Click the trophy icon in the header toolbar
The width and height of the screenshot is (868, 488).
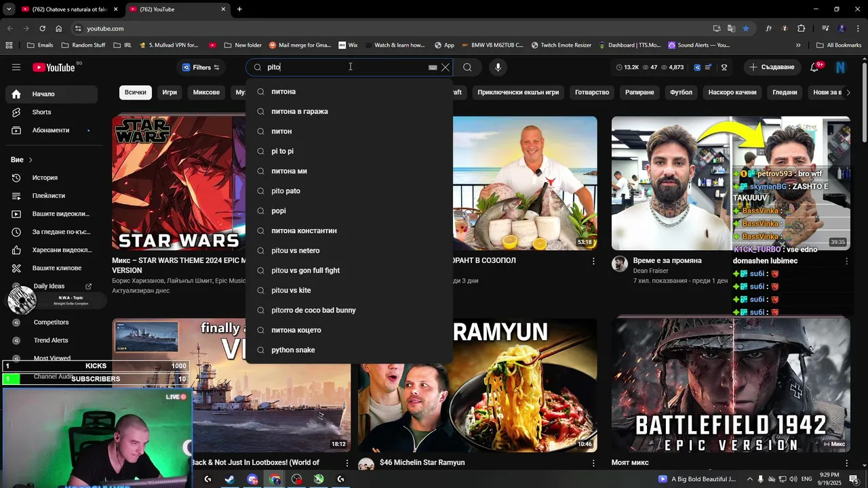(x=724, y=67)
